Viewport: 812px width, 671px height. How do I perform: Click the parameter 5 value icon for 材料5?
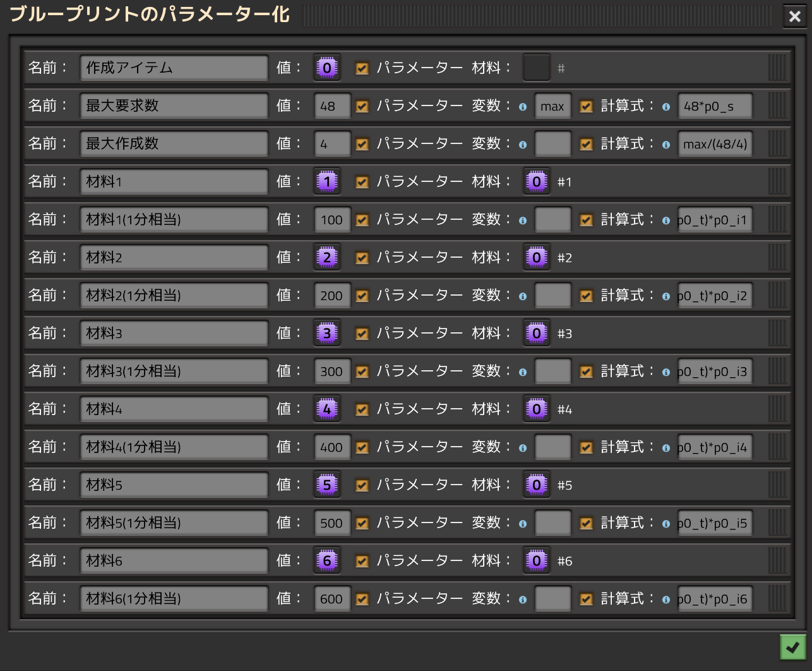tap(327, 485)
